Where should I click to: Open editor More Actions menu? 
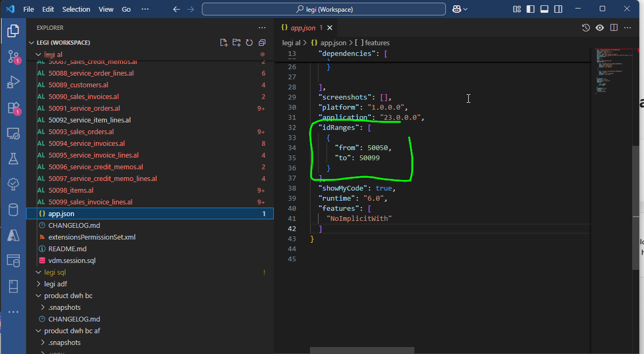(x=627, y=28)
